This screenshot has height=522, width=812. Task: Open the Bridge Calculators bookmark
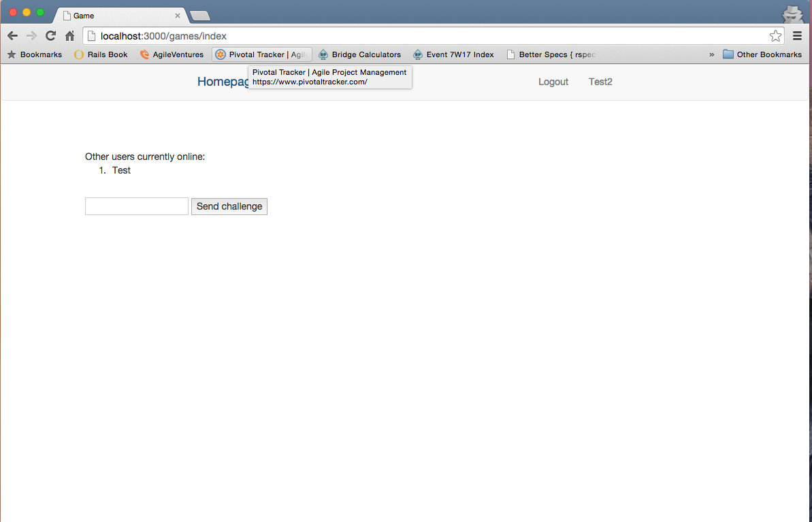click(x=359, y=54)
